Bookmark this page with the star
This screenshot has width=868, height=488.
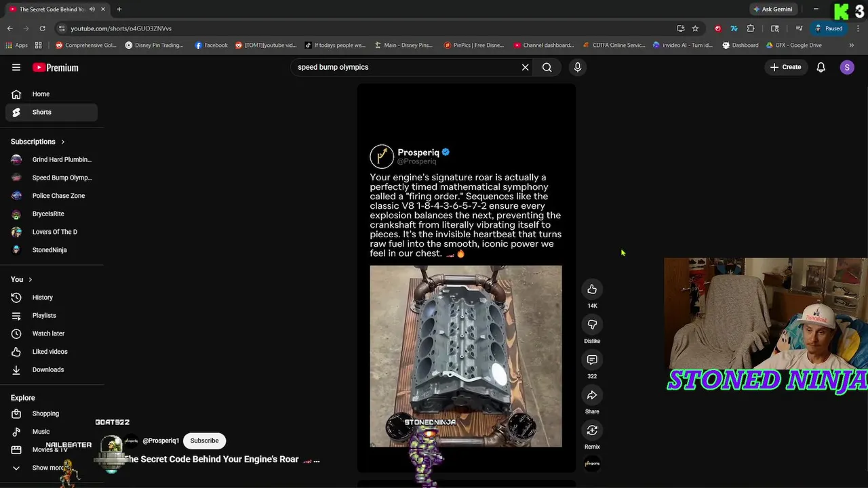695,28
